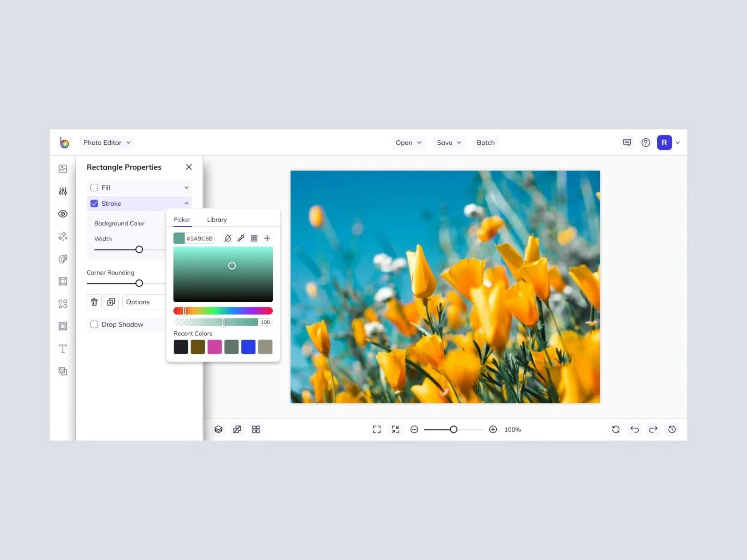Select the blue recent color swatch
This screenshot has height=560, width=747.
pyautogui.click(x=248, y=347)
